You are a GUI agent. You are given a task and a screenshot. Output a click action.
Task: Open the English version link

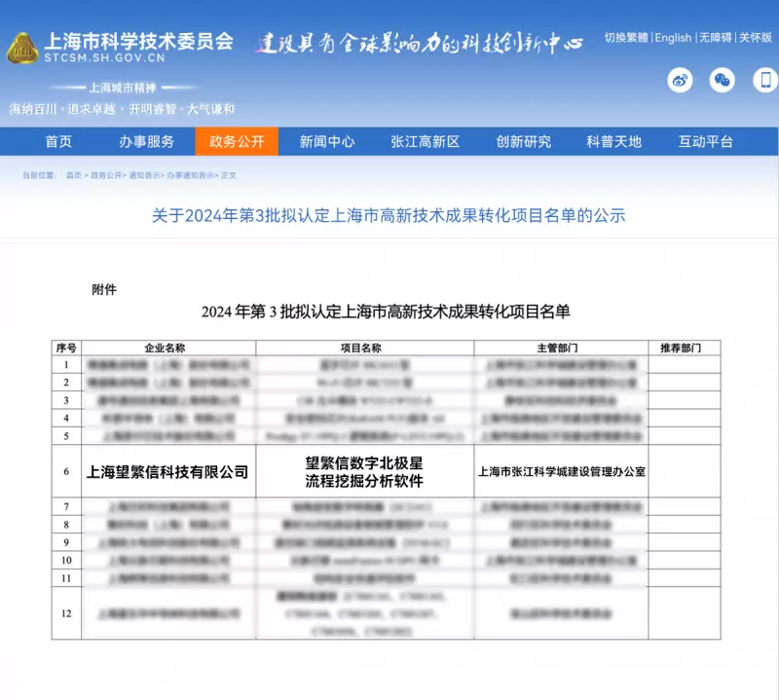click(x=673, y=38)
